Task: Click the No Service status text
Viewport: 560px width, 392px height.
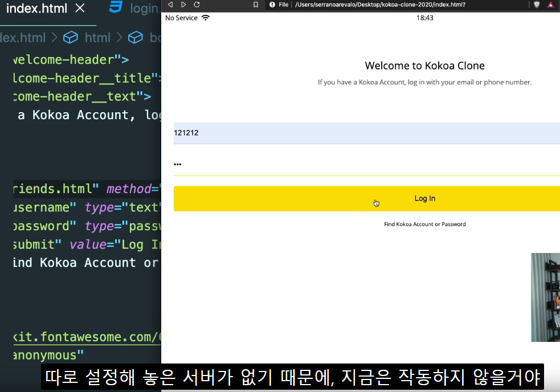Action: coord(181,18)
